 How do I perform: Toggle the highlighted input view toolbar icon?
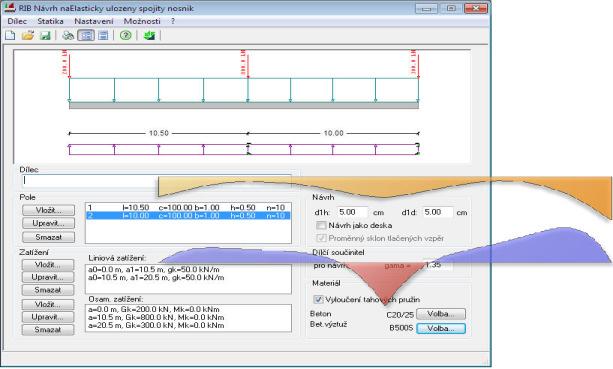pos(86,36)
